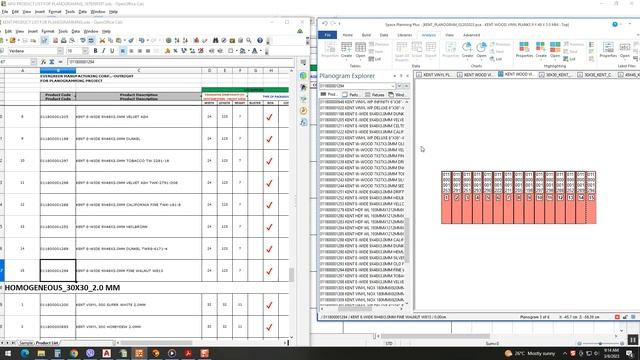Click the blue Help icon in Calc toolbar

tap(260, 40)
